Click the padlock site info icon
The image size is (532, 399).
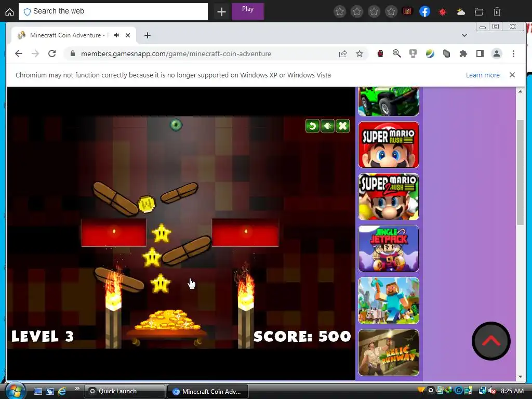point(72,54)
